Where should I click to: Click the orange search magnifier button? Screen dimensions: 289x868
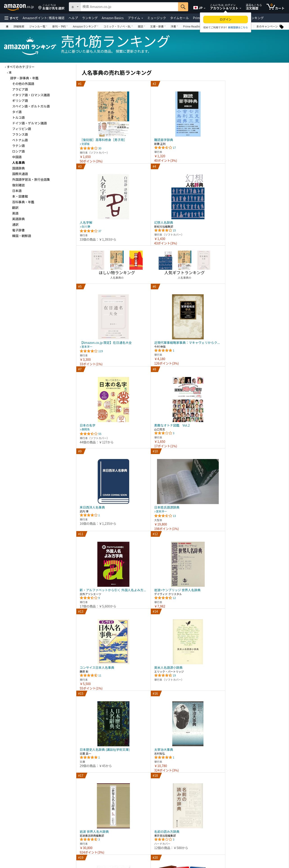[183, 7]
